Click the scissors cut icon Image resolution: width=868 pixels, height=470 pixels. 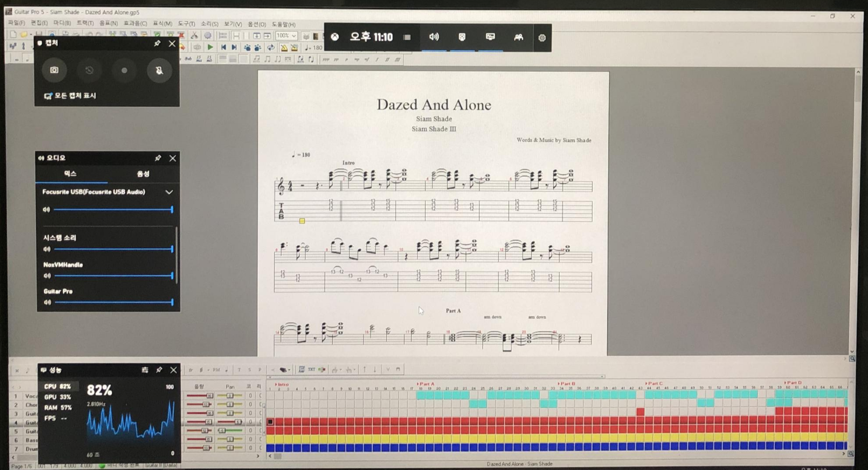click(x=194, y=36)
